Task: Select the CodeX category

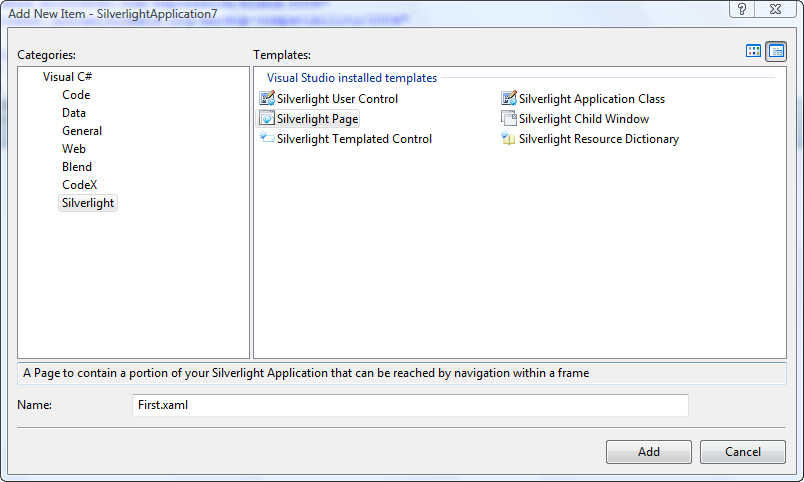Action: tap(79, 185)
